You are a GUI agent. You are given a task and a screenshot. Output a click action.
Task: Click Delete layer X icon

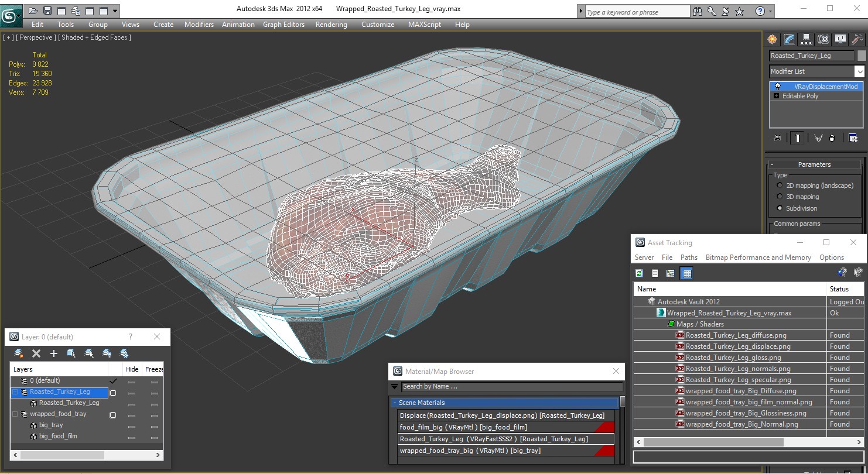(x=36, y=353)
